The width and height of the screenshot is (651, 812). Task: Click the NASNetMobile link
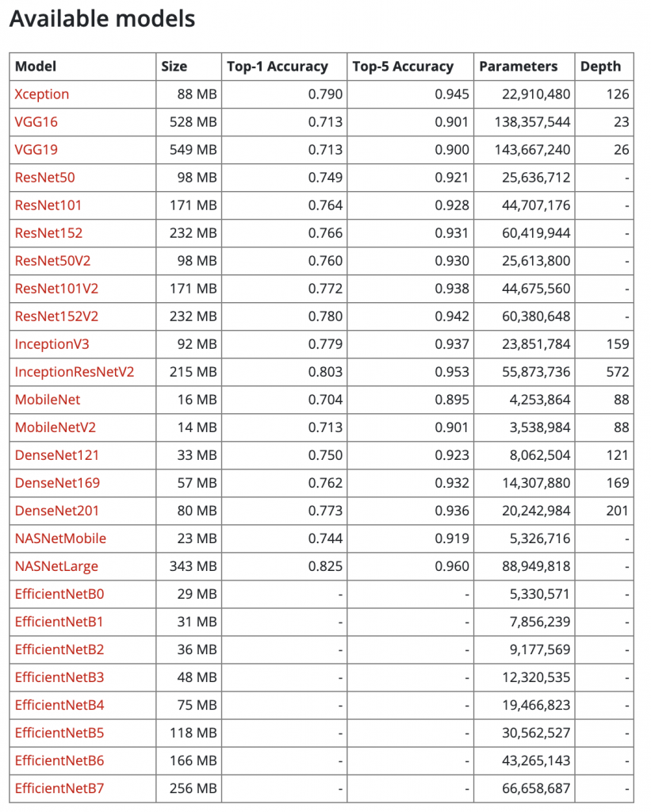[x=60, y=538]
